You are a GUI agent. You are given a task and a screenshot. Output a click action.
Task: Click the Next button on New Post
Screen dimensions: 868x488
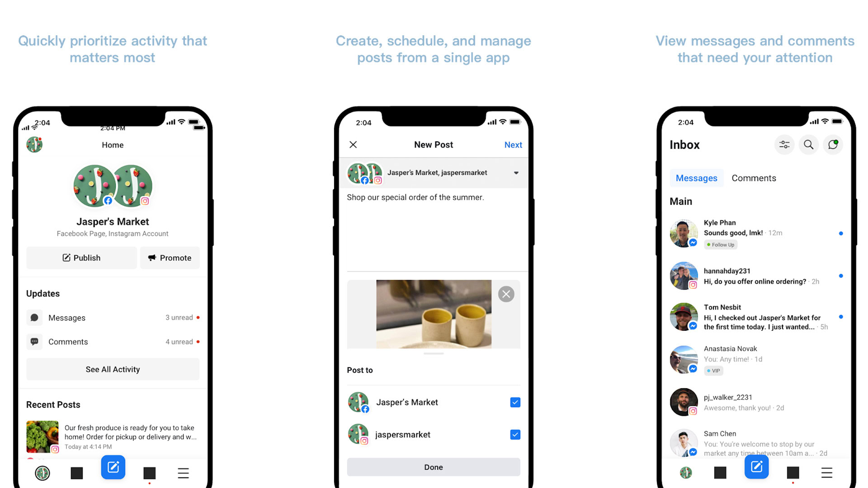coord(512,144)
